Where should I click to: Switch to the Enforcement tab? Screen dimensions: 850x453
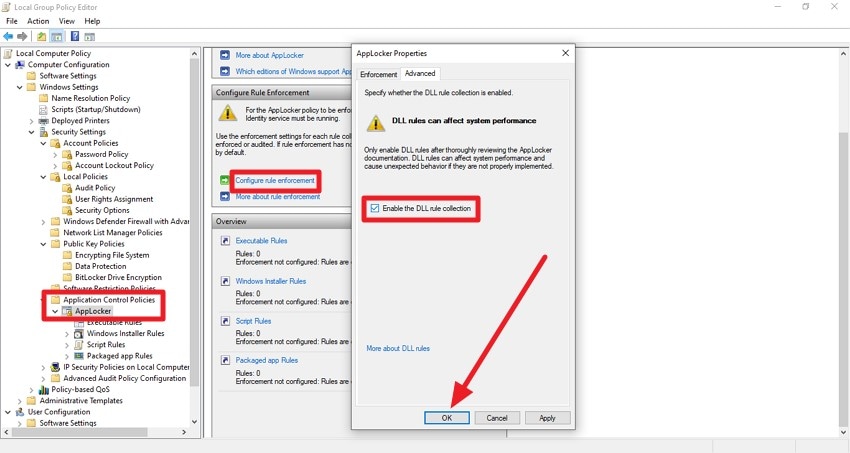pyautogui.click(x=378, y=74)
